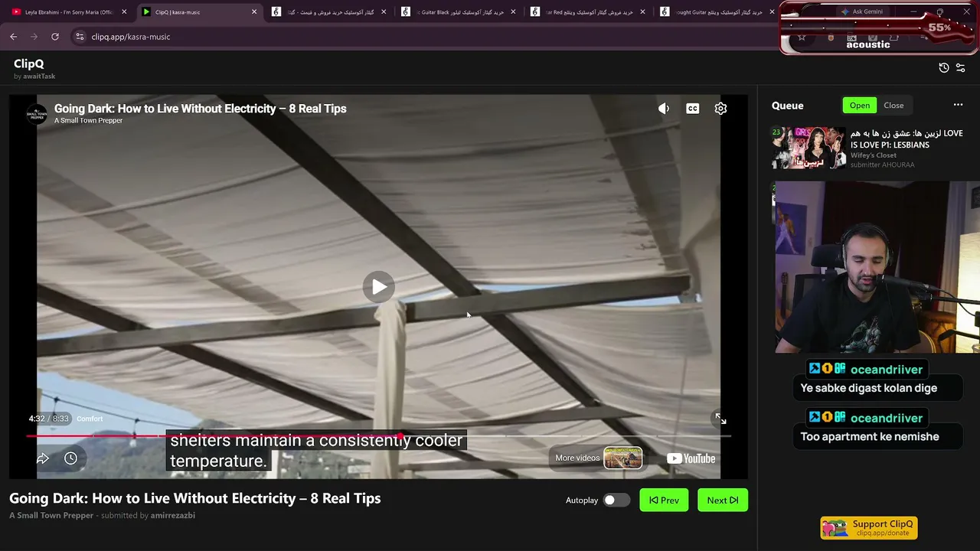This screenshot has width=980, height=551.
Task: Click the Queue heading
Action: click(788, 106)
